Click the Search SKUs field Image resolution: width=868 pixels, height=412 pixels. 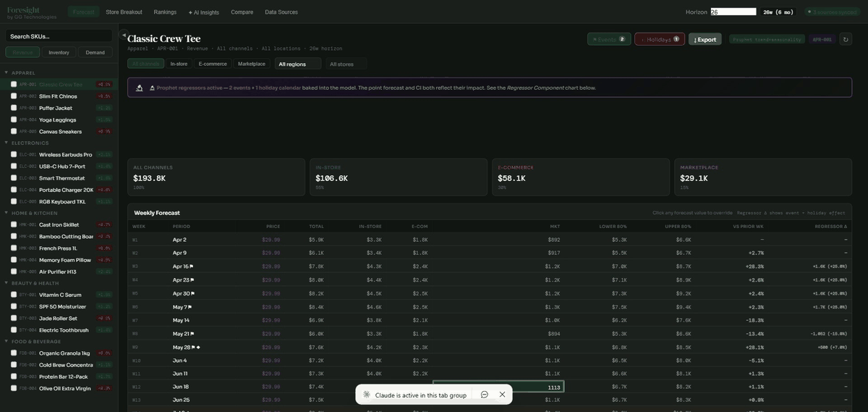59,36
